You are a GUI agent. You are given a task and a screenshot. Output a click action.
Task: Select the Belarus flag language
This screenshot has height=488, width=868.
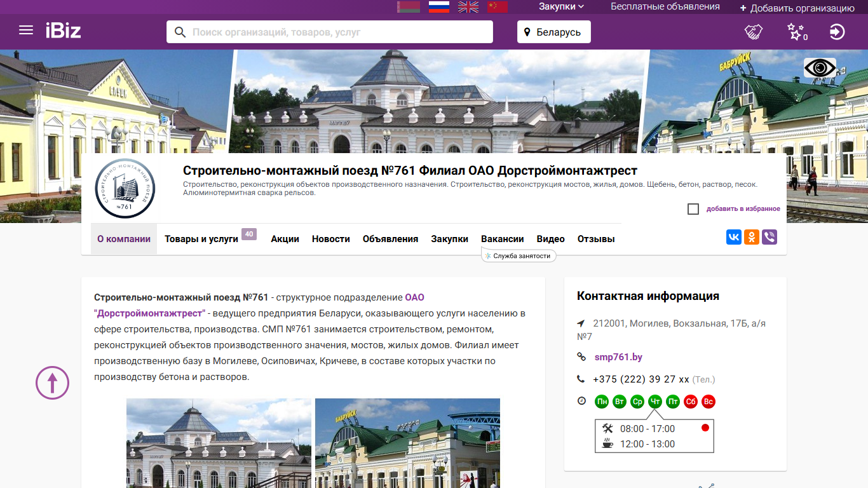click(x=409, y=7)
